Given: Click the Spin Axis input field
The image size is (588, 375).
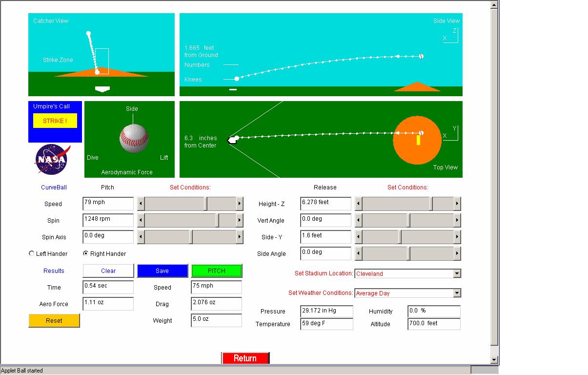Looking at the screenshot, I should pos(108,237).
